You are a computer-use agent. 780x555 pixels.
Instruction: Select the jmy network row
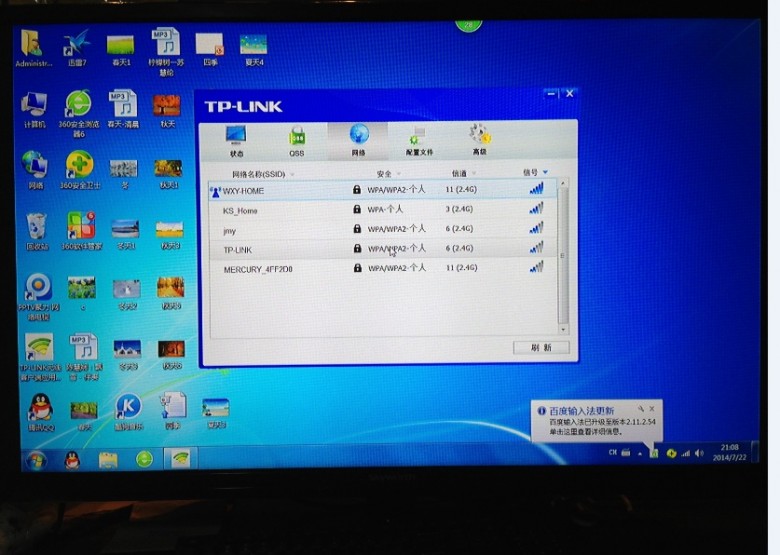click(x=383, y=229)
